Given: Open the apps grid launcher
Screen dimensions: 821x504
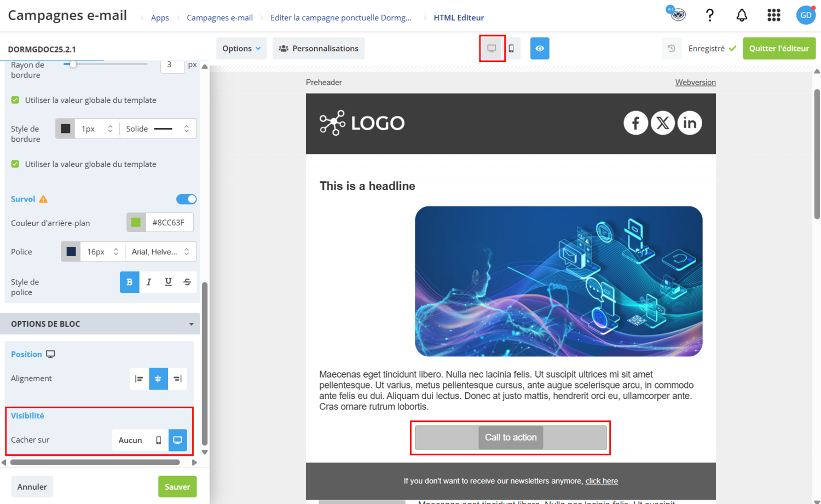Looking at the screenshot, I should [773, 15].
